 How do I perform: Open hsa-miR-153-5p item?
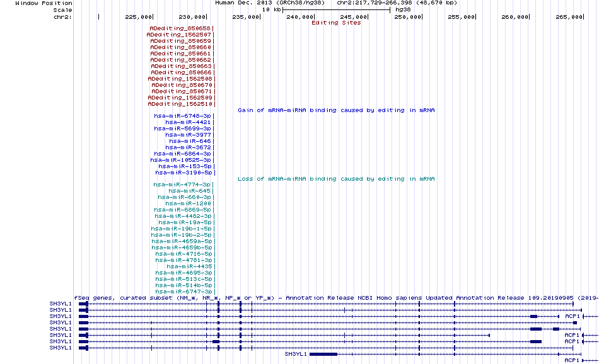[x=185, y=166]
